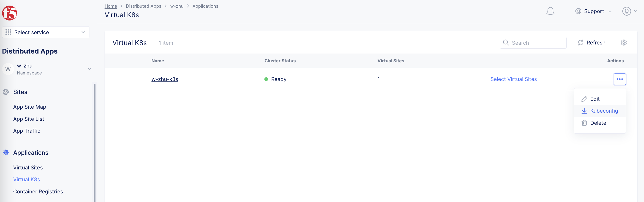Open Container Registries in sidebar

pos(38,192)
